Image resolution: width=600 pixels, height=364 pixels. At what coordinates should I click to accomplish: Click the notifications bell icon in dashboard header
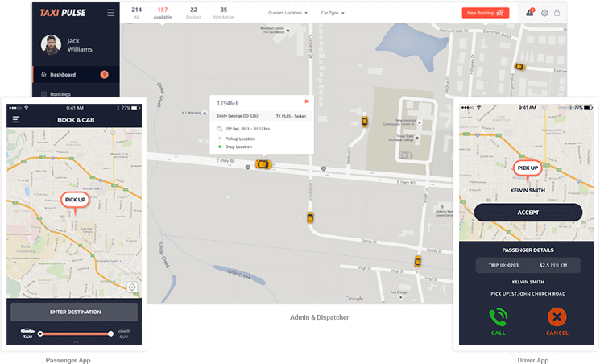(x=530, y=13)
